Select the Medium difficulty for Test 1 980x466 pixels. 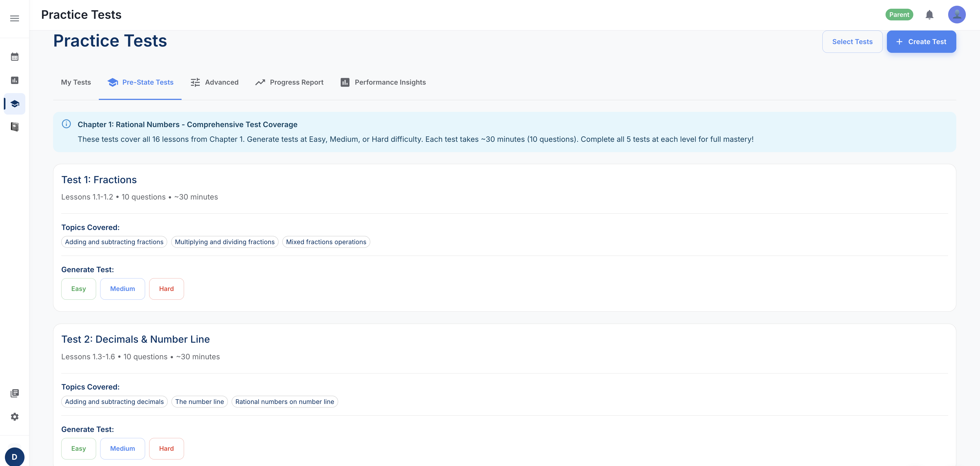click(x=122, y=289)
